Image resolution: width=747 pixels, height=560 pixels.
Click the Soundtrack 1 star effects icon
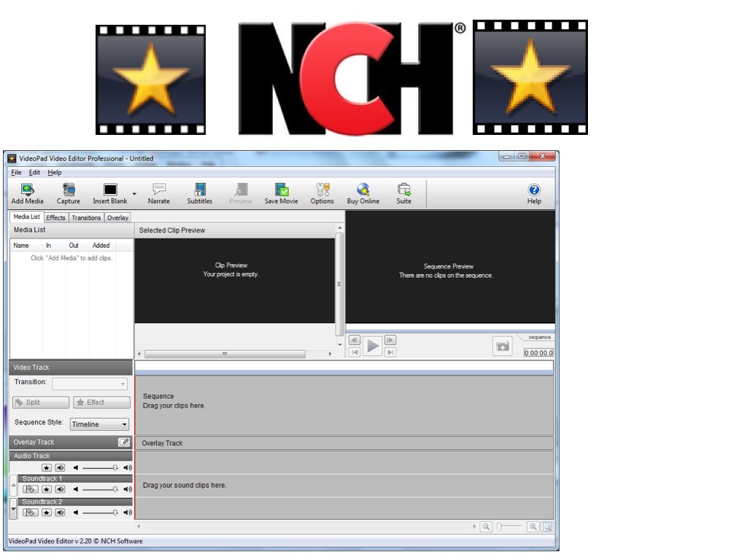coord(46,489)
